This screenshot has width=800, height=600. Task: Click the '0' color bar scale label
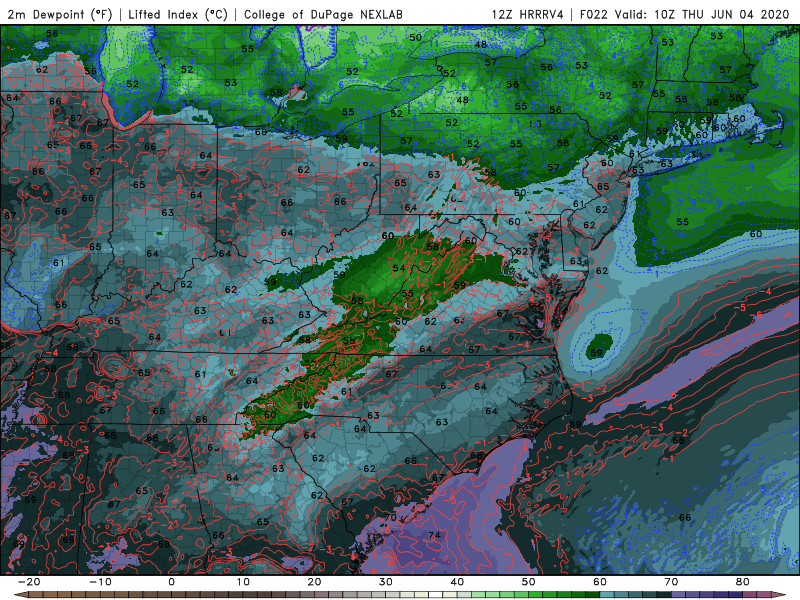(x=171, y=582)
